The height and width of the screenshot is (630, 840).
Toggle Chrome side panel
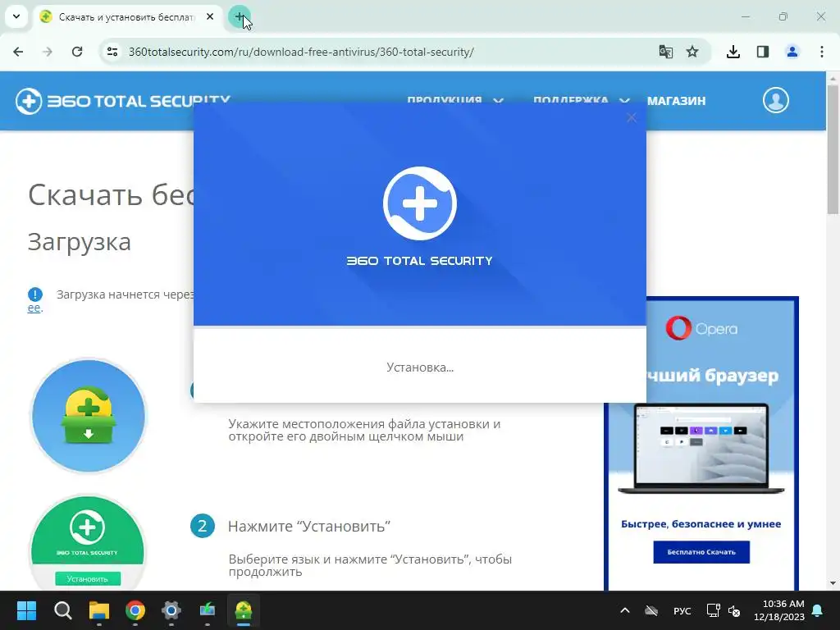763,52
